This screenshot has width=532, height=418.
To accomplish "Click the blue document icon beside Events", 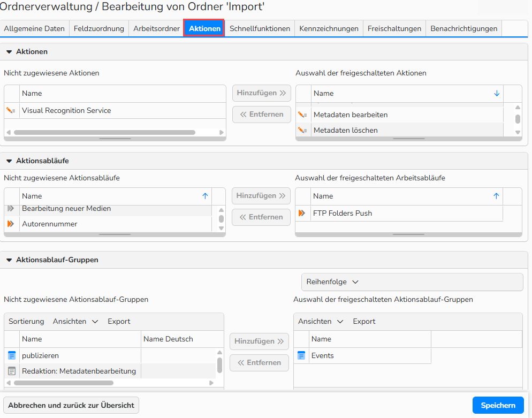I will tap(301, 355).
